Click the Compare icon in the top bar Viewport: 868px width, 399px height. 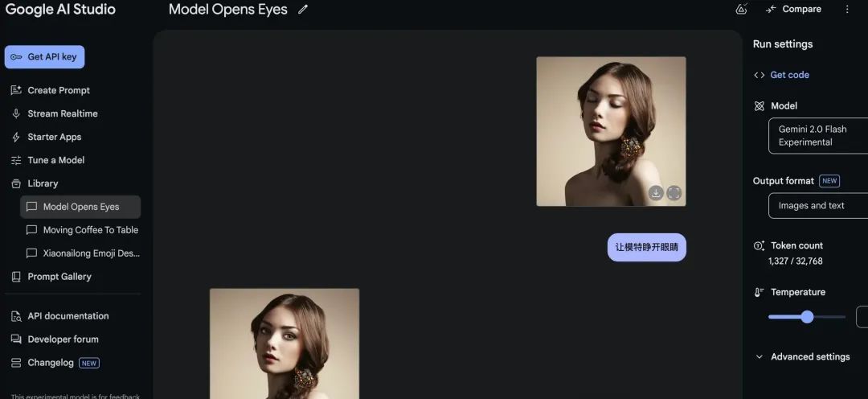[771, 10]
